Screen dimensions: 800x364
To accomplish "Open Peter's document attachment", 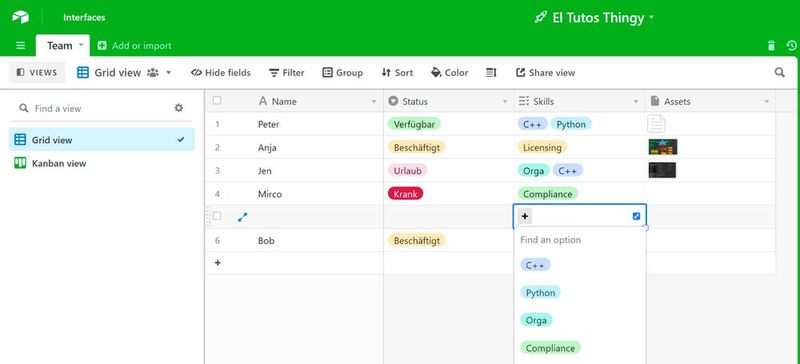I will [657, 124].
